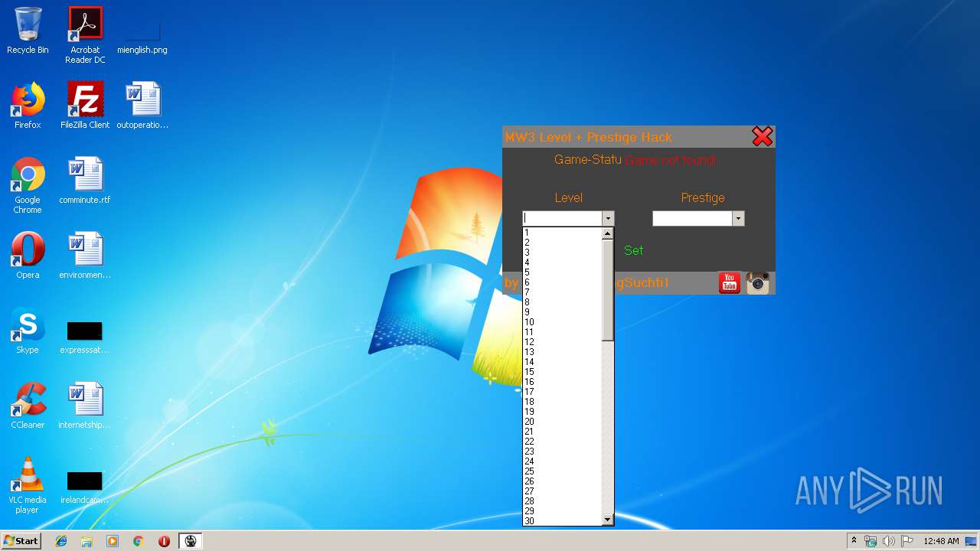
Task: Click the level list scrollbar thumb
Action: [x=608, y=290]
